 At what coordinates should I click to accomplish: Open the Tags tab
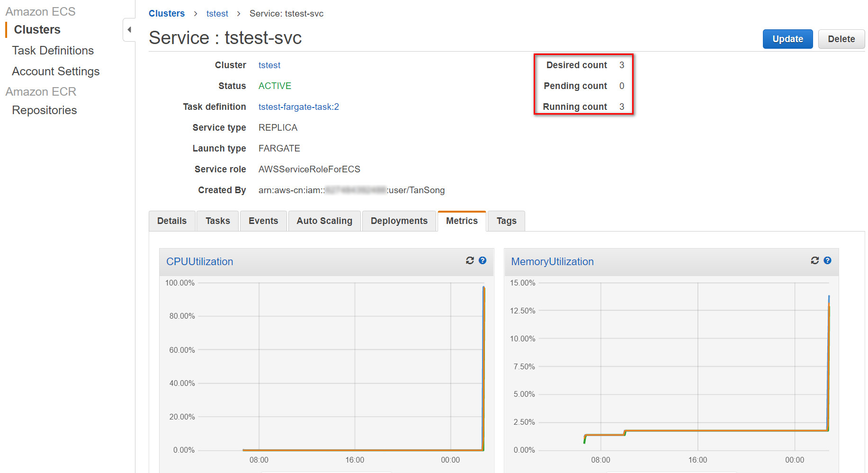506,221
